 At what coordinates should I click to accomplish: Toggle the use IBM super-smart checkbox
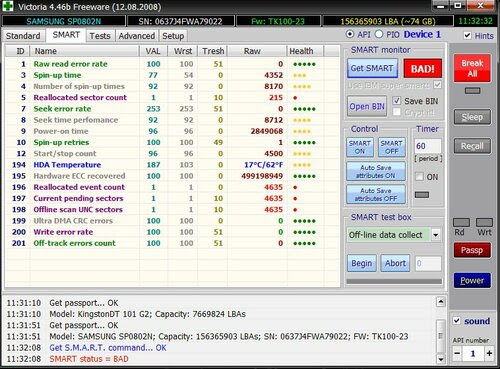[x=437, y=85]
